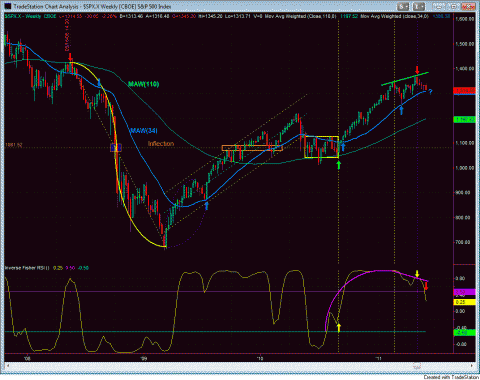This screenshot has height=380, width=480.
Task: Click the horizontal scrollbar left arrow
Action: [7, 366]
